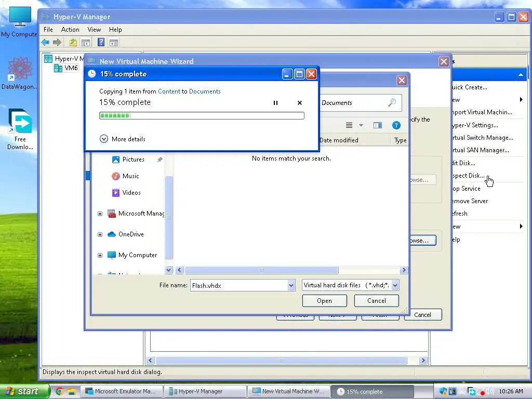
Task: Expand the OneDrive node
Action: [x=100, y=234]
